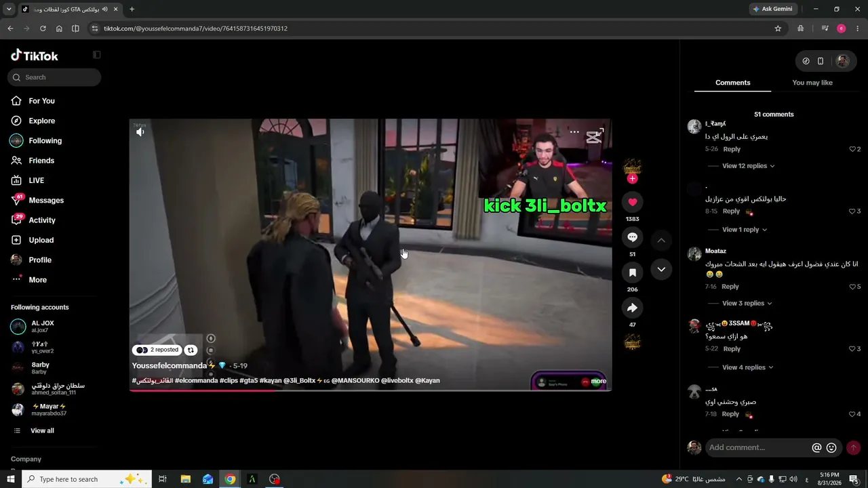Screen dimensions: 868x488
Task: Bookmark the video to favorites
Action: (632, 272)
